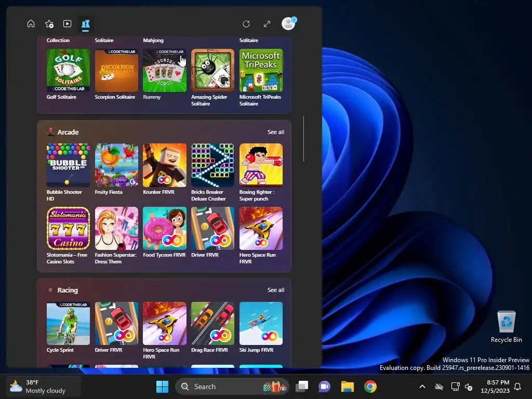Select the Recycle Bin desktop icon
Screen dimensions: 532x399
pos(506,327)
